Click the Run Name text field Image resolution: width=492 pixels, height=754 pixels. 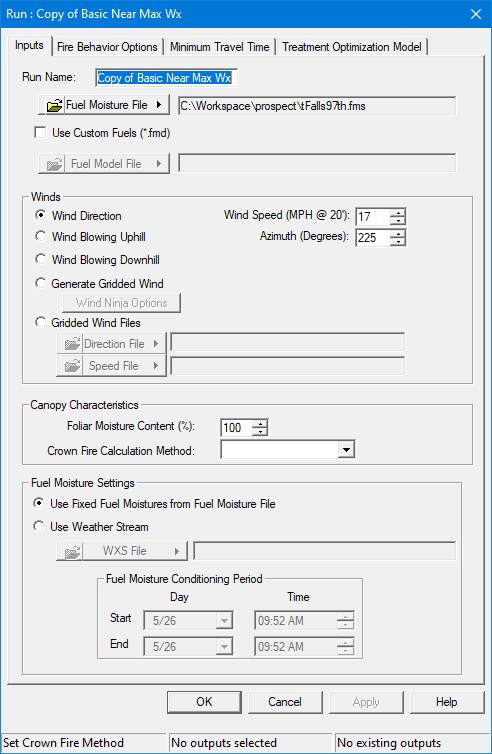pos(166,78)
